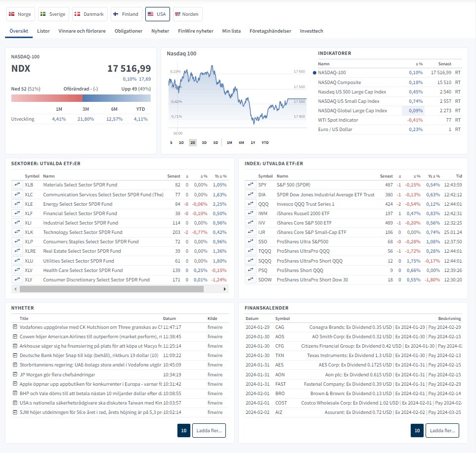This screenshot has width=476, height=453.
Task: Click the compare arrows icon for IVV
Action: tap(251, 223)
